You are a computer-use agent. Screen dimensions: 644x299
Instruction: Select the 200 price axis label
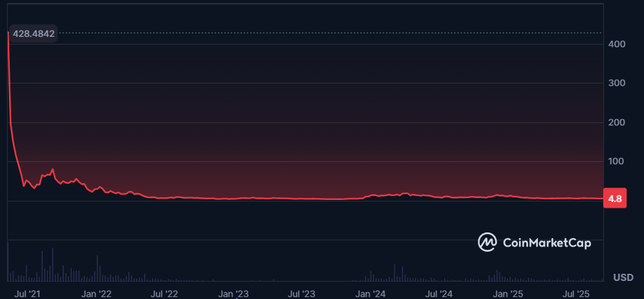pyautogui.click(x=617, y=122)
